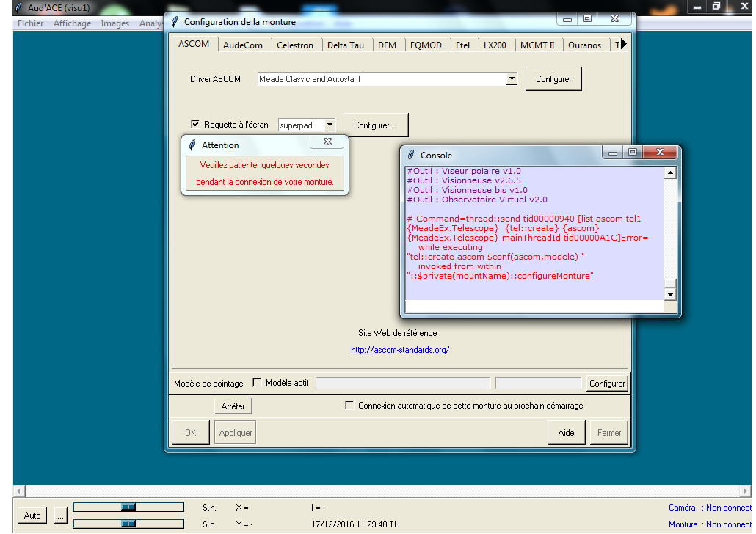Image resolution: width=756 pixels, height=534 pixels.
Task: Enable the Modèle actif checkbox
Action: coord(257,382)
